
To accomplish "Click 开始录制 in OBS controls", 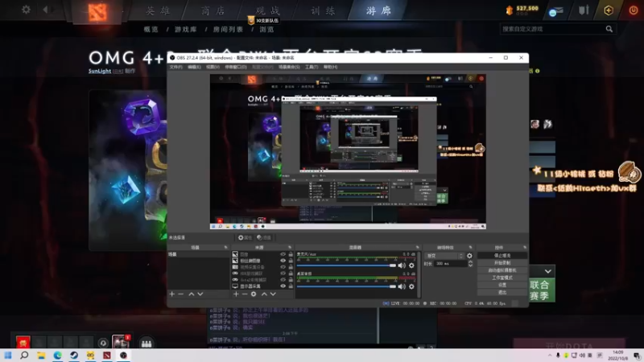I will 502,263.
